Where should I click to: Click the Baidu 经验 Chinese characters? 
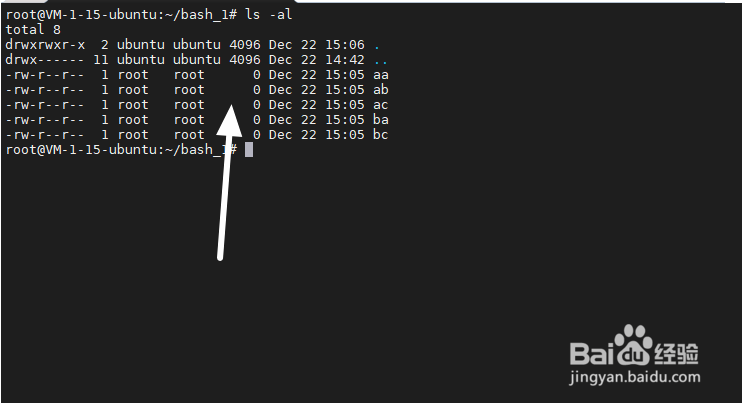677,353
